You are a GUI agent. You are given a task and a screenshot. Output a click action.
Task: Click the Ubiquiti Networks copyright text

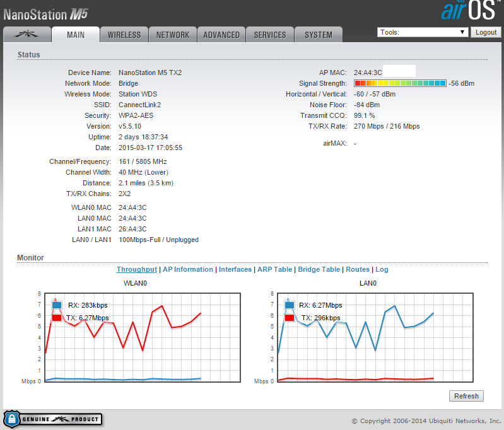click(x=426, y=421)
